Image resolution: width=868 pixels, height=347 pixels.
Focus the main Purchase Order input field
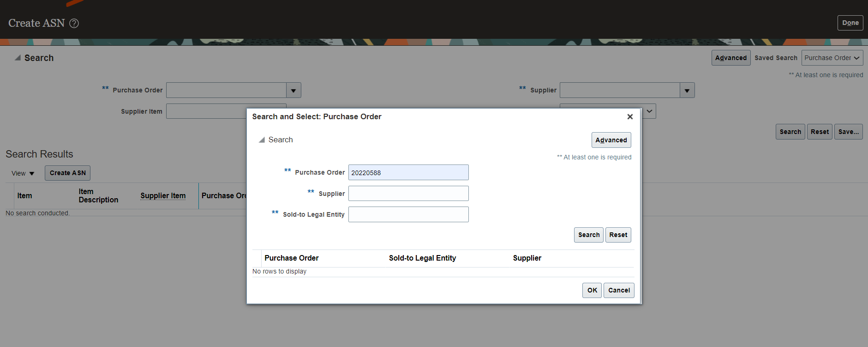226,90
